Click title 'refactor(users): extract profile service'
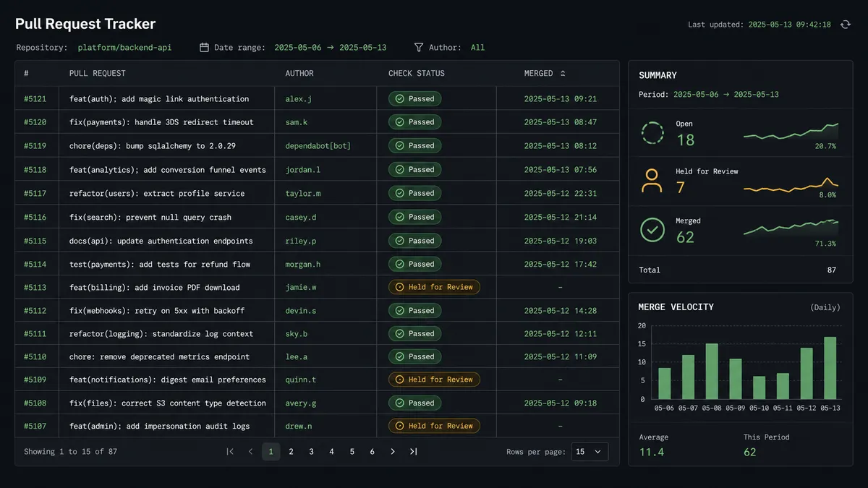 pos(157,193)
